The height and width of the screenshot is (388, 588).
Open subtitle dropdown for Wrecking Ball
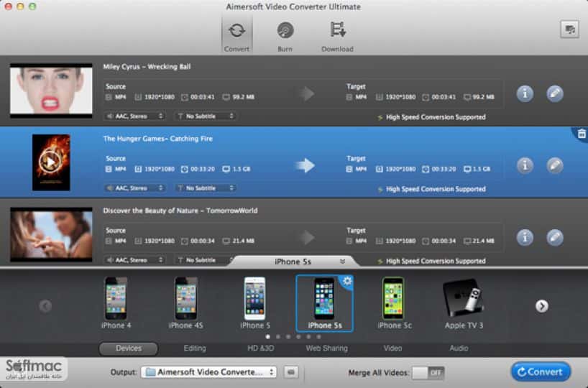[x=206, y=116]
